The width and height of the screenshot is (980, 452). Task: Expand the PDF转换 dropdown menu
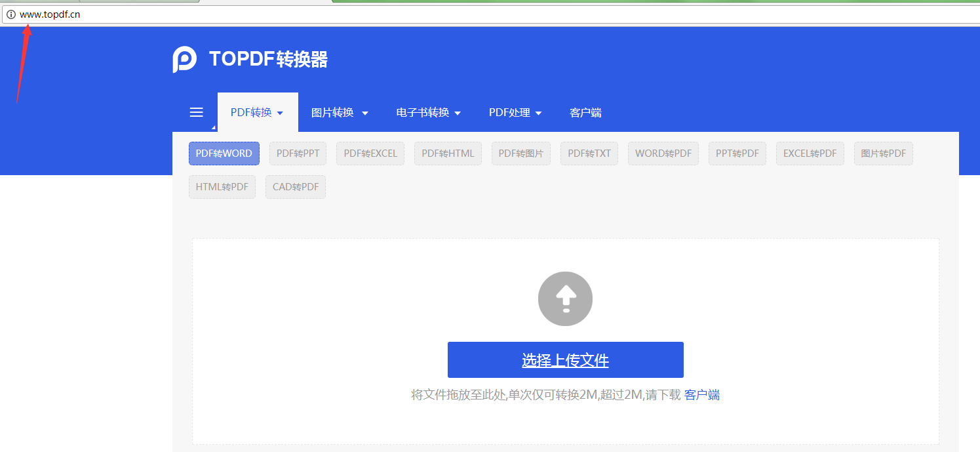pos(257,112)
